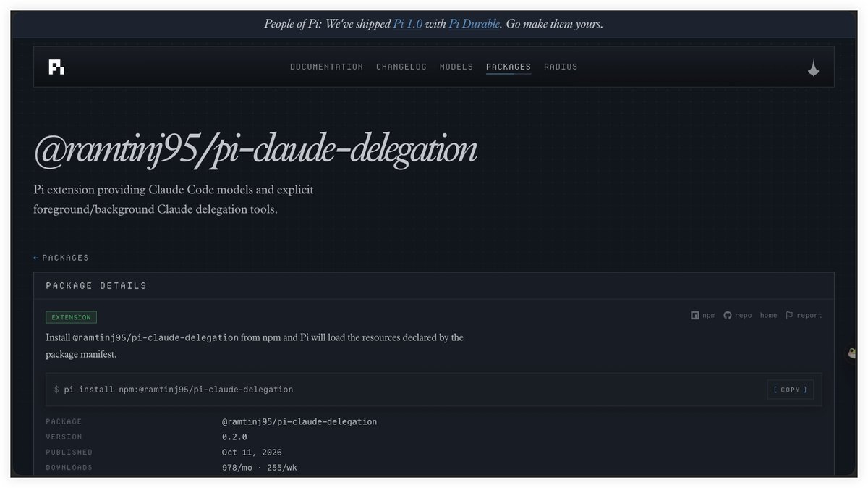The height and width of the screenshot is (488, 868).
Task: Click the PUBLISHED field label
Action: click(69, 453)
